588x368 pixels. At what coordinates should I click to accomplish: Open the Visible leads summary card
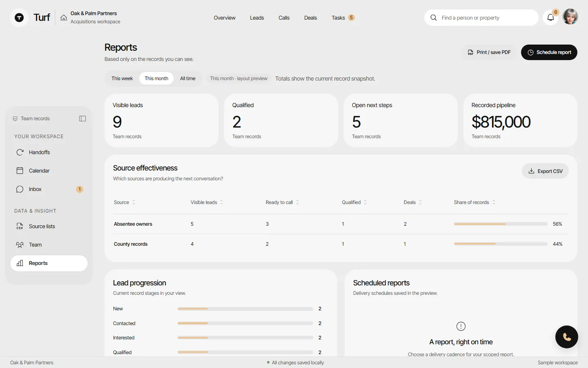(162, 121)
